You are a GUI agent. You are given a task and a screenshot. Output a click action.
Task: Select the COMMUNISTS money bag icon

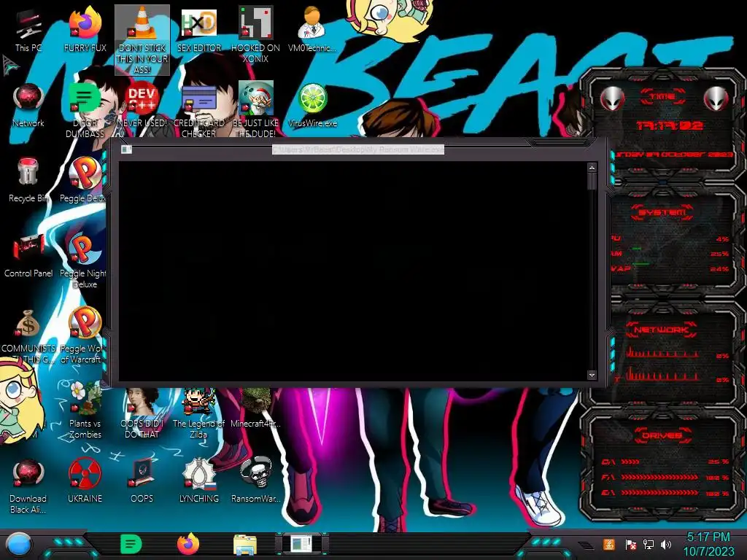point(28,336)
